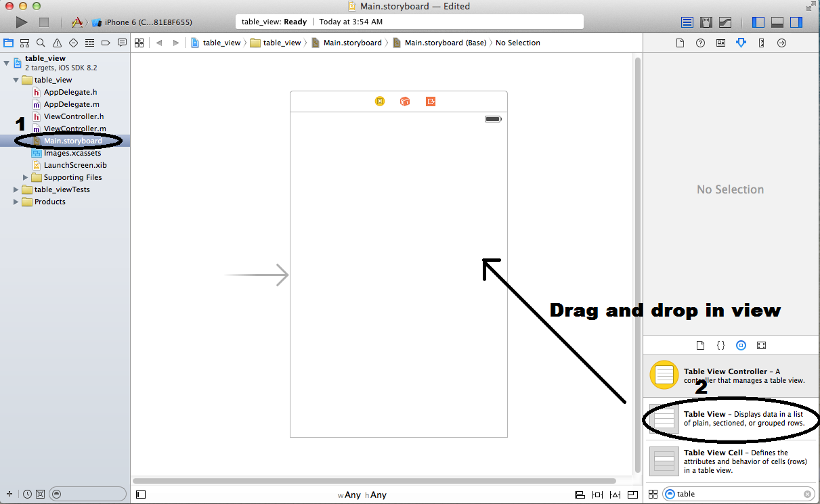Open the File Template library

point(700,345)
